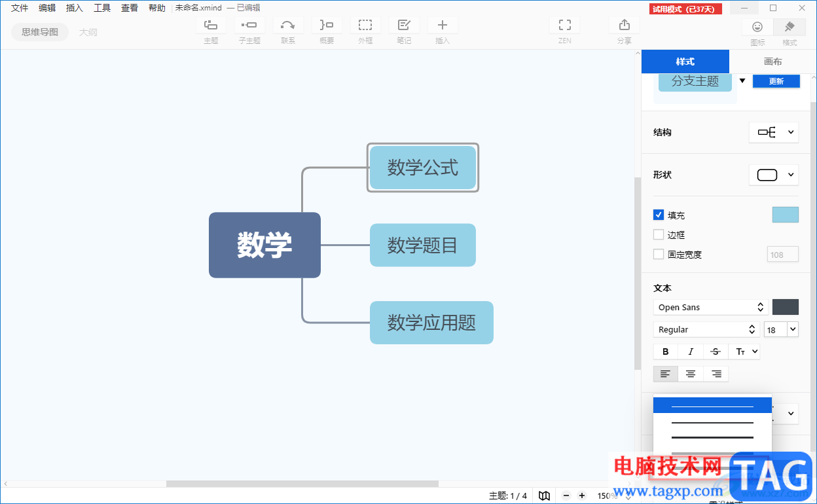Apply strikethrough text formatting
Image resolution: width=817 pixels, height=504 pixels.
click(716, 351)
